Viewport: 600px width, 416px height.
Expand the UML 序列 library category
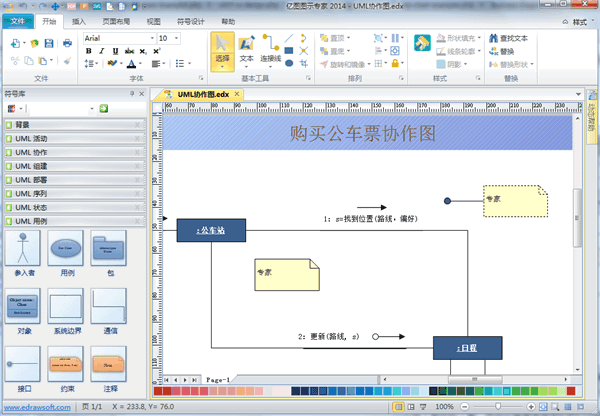point(75,194)
